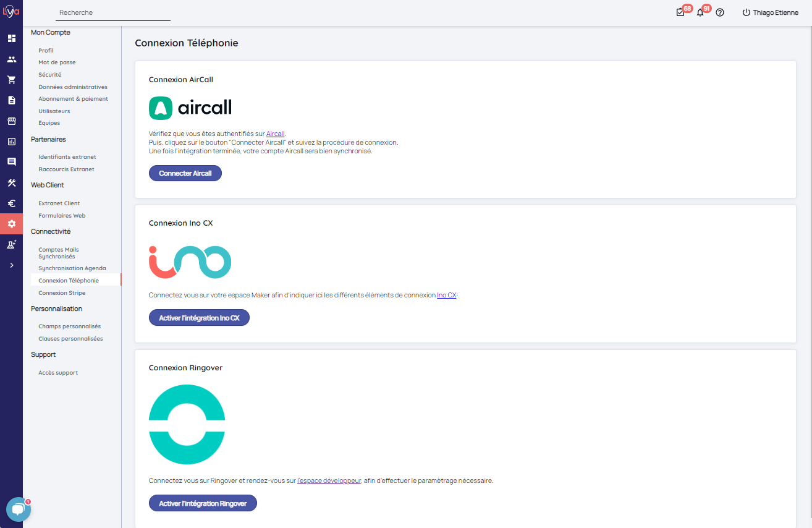Image resolution: width=812 pixels, height=528 pixels.
Task: Open Abonnement & paiement settings
Action: (x=73, y=99)
